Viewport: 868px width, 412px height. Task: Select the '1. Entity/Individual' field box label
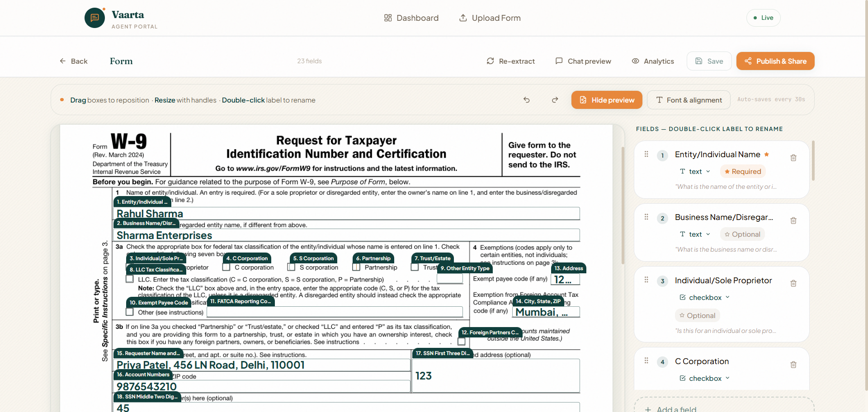tap(142, 202)
